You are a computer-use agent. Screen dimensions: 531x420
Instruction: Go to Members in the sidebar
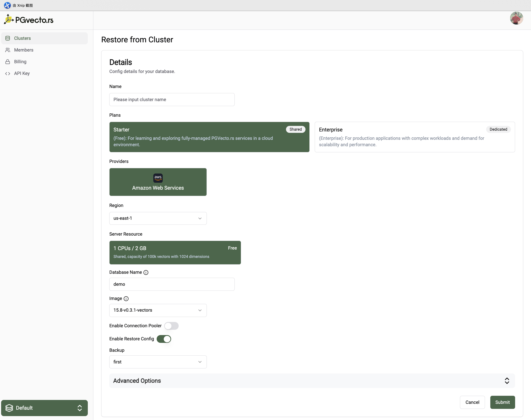tap(24, 50)
